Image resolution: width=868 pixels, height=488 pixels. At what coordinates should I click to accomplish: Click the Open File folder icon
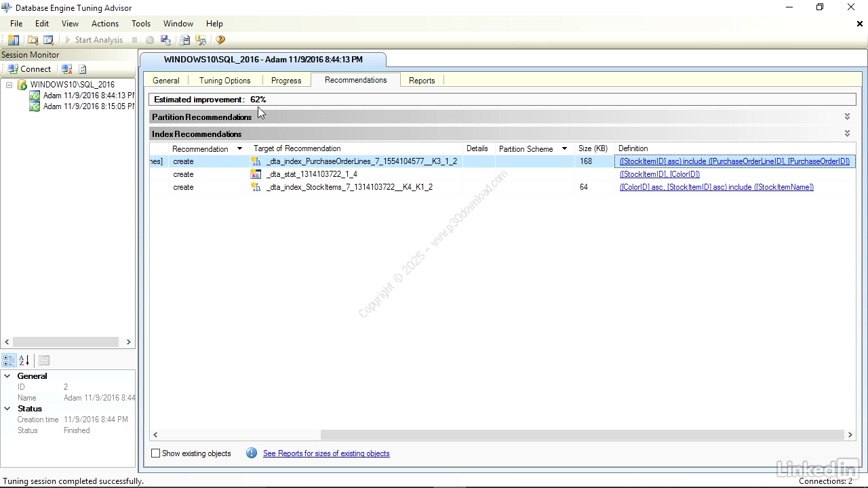[33, 40]
